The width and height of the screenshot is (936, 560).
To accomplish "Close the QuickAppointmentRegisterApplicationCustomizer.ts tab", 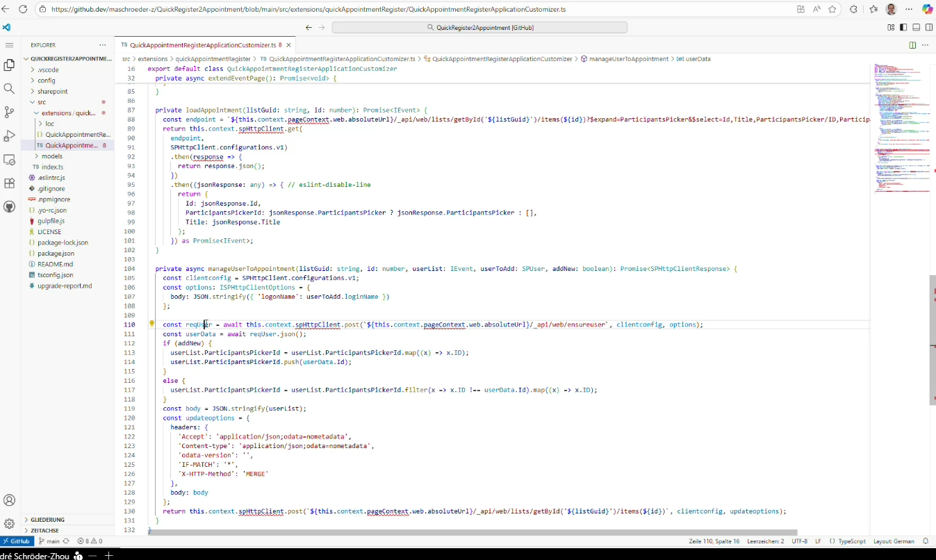I will 290,45.
